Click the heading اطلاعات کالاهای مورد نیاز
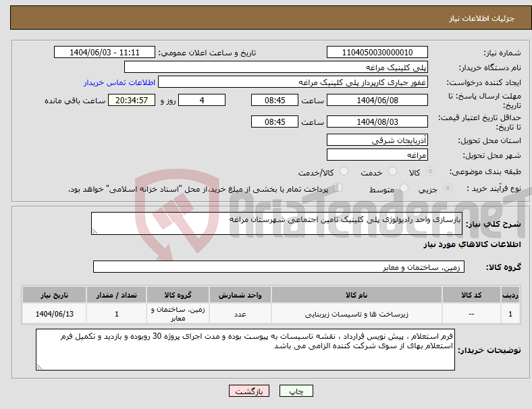532x409 pixels. point(472,244)
